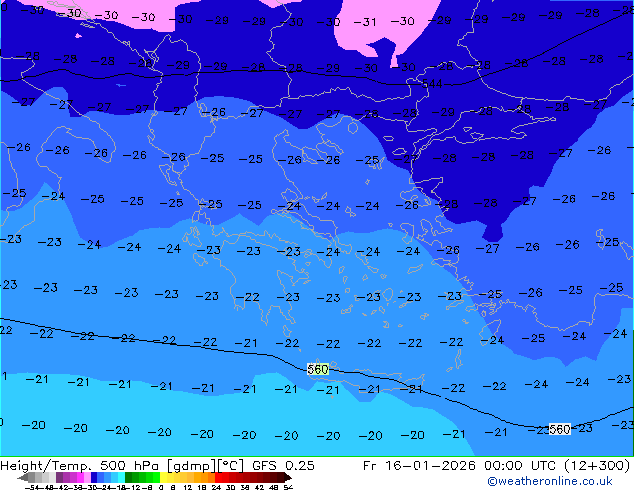Click the "GFS 0.25" model label
Screen dimensions: 634x490
point(283,466)
